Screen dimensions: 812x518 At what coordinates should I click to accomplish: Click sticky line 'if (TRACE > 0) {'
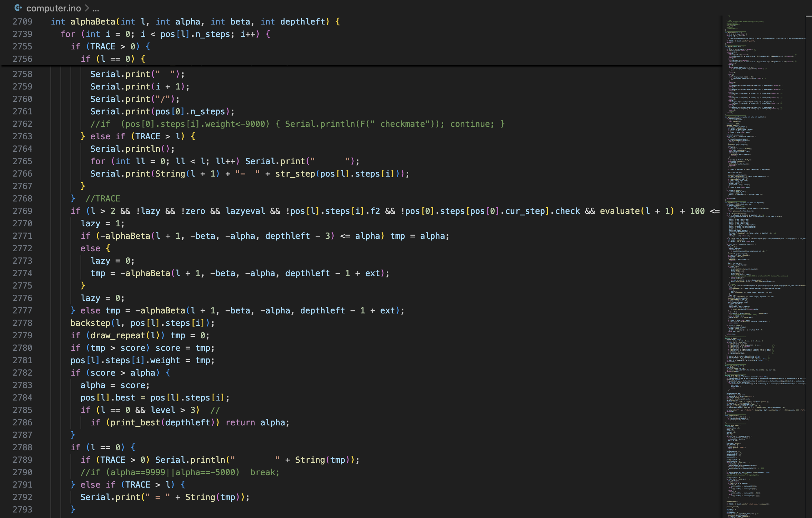[x=110, y=46]
